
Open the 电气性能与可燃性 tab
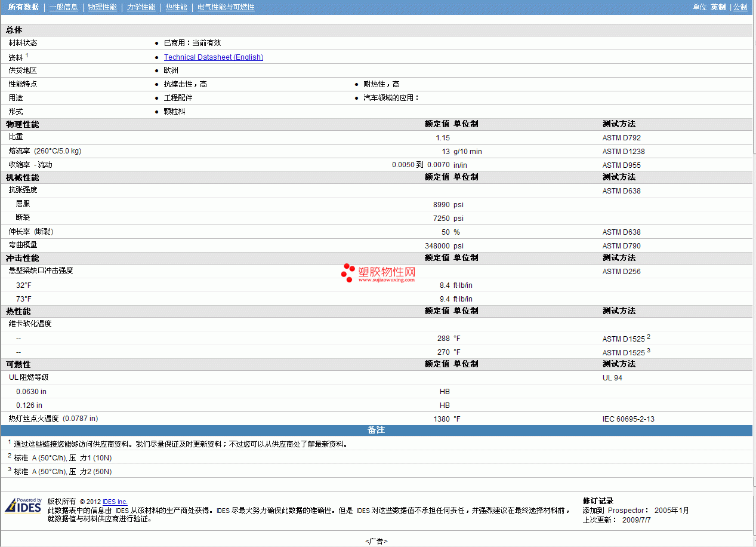click(x=226, y=7)
